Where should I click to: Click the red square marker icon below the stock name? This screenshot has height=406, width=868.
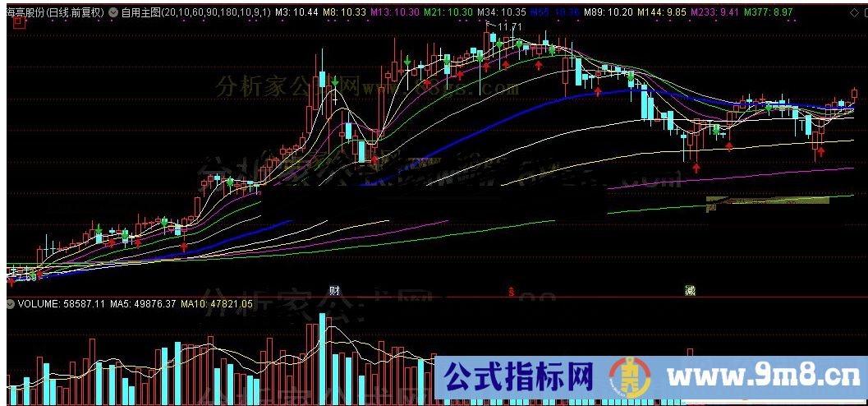click(19, 22)
